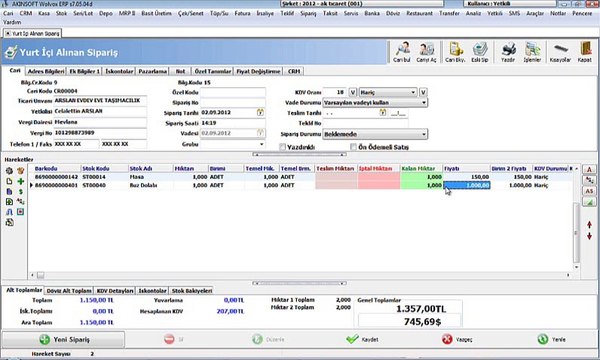The height and width of the screenshot is (360, 600).
Task: Open the Restaurant menu
Action: (419, 13)
